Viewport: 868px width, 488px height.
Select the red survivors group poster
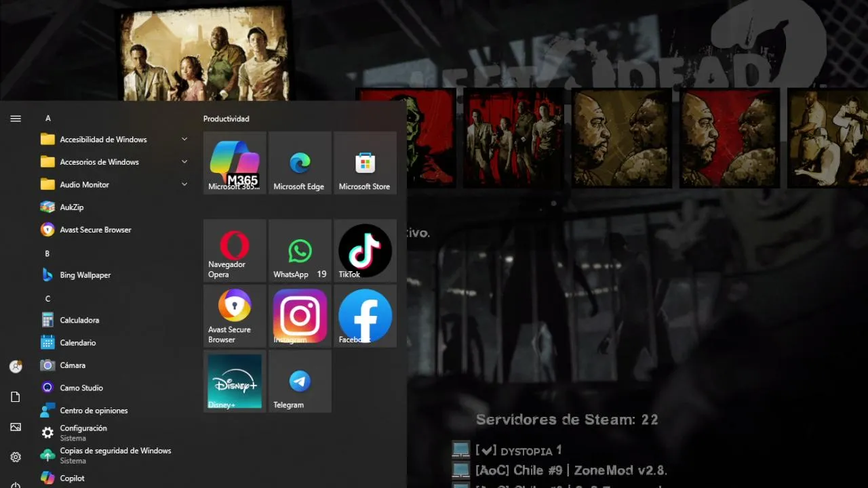pyautogui.click(x=514, y=138)
